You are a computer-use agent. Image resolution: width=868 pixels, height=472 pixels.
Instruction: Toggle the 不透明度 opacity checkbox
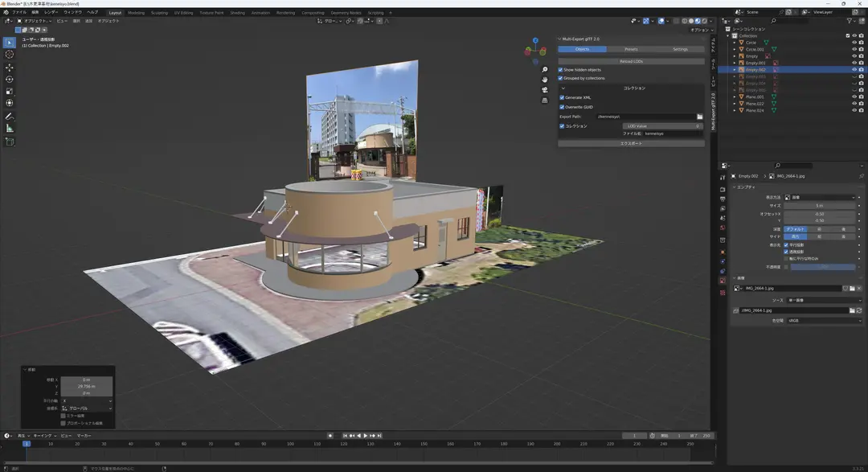(x=786, y=267)
